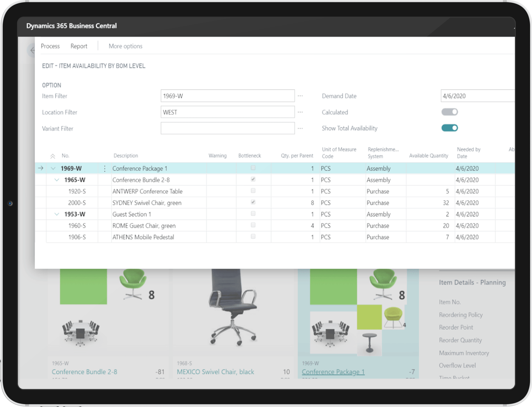Click the Location Filter field
The width and height of the screenshot is (532, 407).
tap(228, 112)
